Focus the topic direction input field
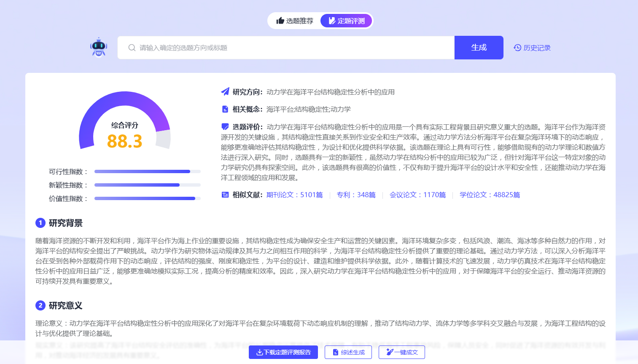The height and width of the screenshot is (364, 638). pos(286,48)
